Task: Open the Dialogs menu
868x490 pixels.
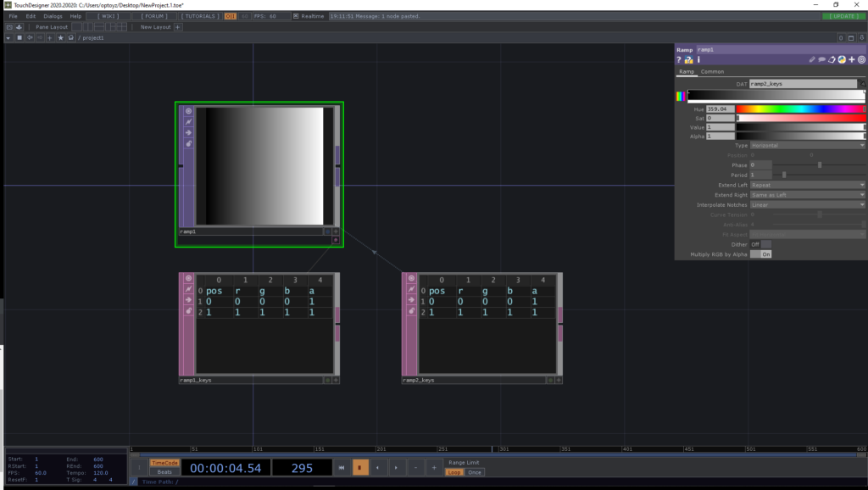Action: [53, 16]
